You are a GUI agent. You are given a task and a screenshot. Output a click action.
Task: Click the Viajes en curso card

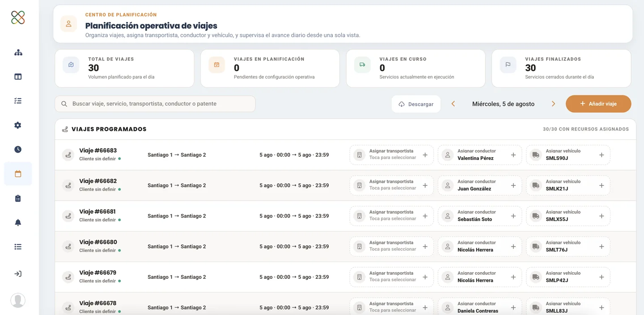point(415,68)
